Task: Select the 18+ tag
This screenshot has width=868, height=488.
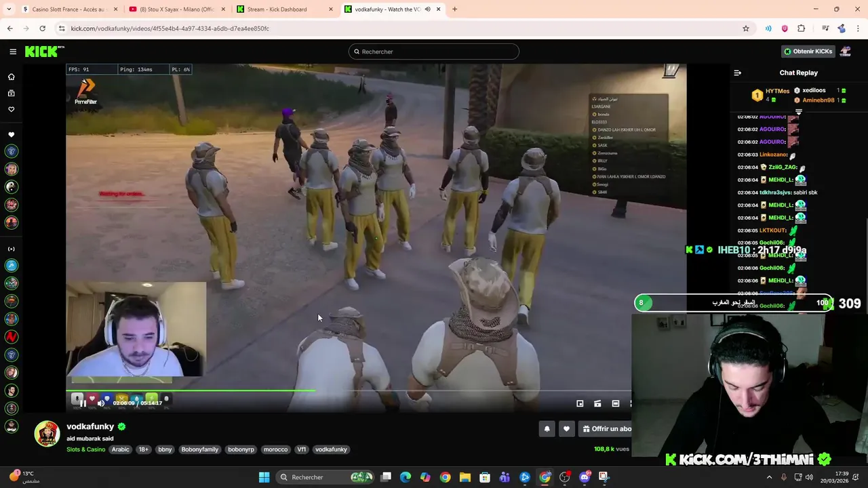Action: [144, 449]
